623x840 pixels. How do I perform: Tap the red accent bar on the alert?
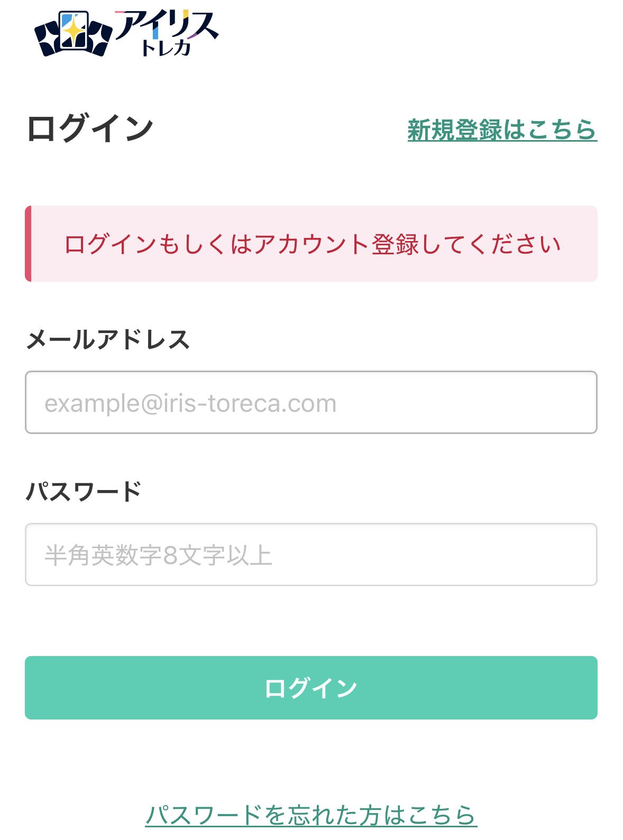[x=28, y=244]
